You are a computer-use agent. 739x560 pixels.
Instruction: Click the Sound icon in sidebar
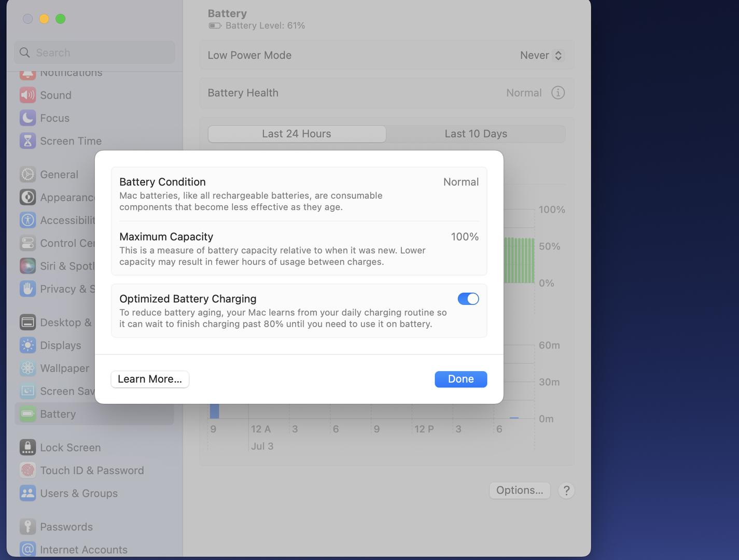[x=27, y=95]
